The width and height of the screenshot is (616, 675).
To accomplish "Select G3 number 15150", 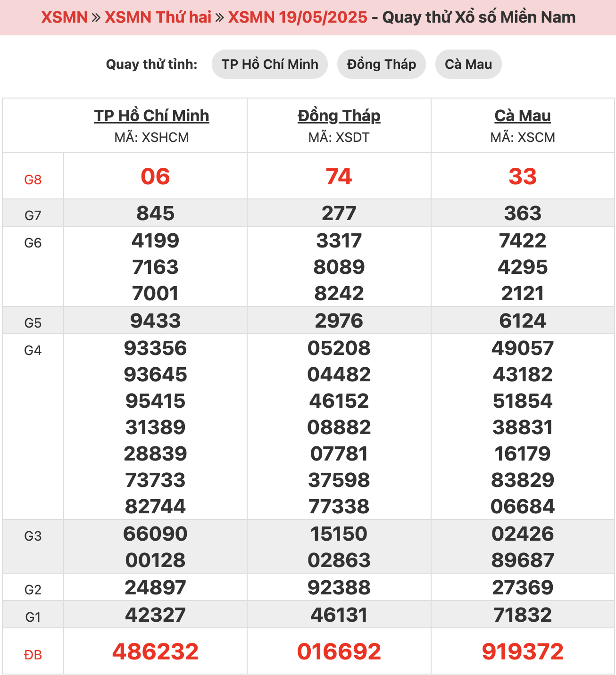I will [339, 534].
